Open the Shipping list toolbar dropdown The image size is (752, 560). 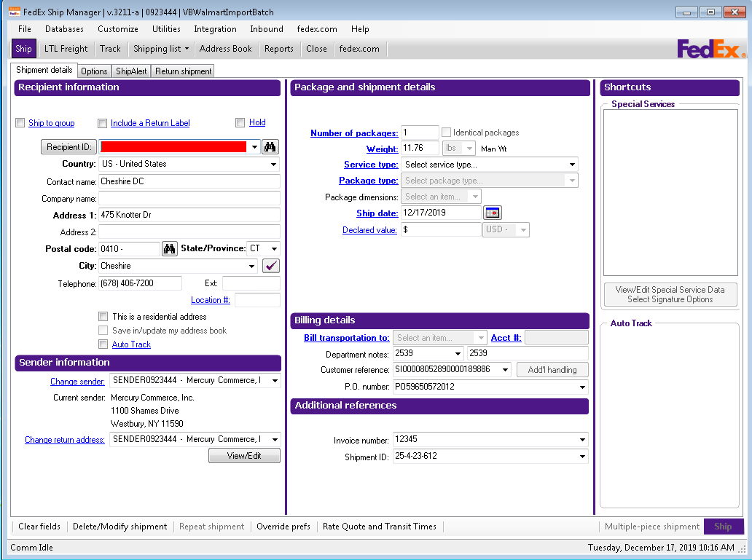[161, 48]
